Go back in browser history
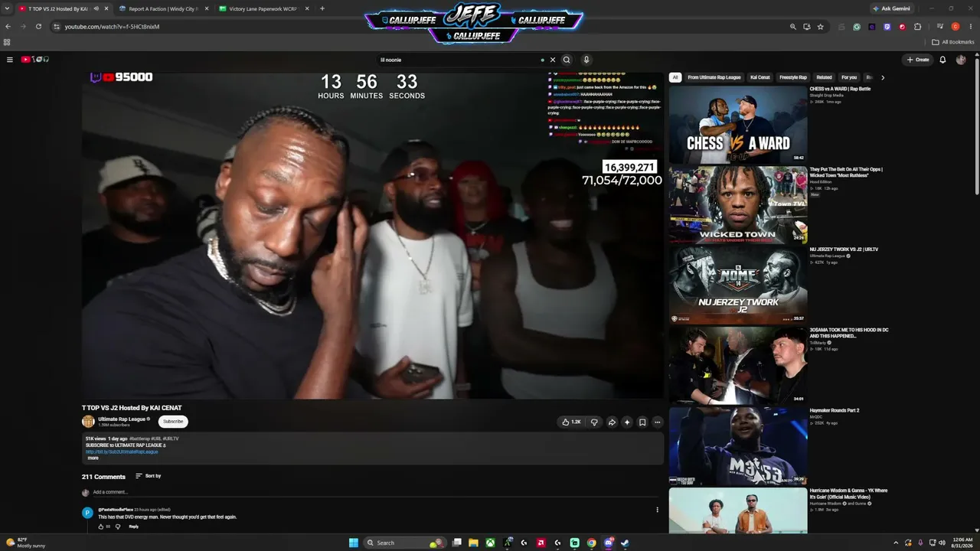Screen dimensions: 980x551 pyautogui.click(x=8, y=27)
